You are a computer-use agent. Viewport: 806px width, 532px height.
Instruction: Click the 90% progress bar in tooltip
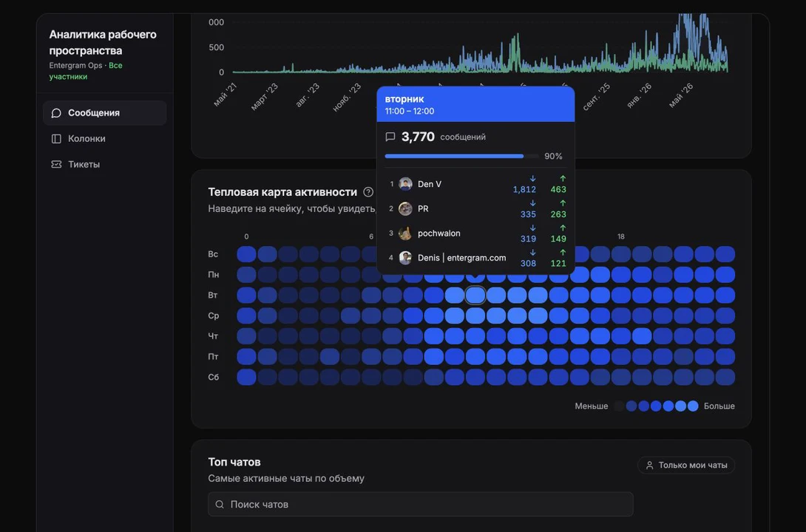(461, 156)
